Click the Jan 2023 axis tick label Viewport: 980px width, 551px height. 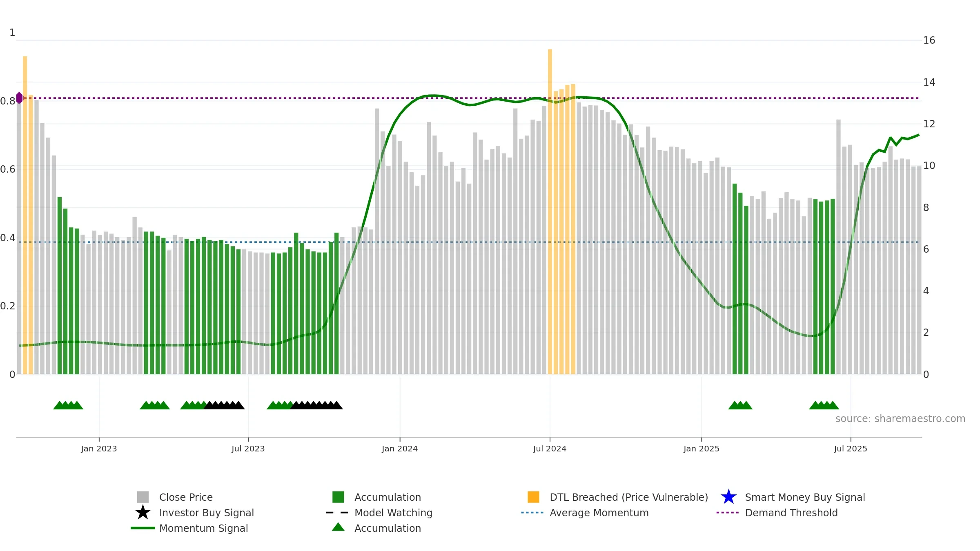[99, 449]
